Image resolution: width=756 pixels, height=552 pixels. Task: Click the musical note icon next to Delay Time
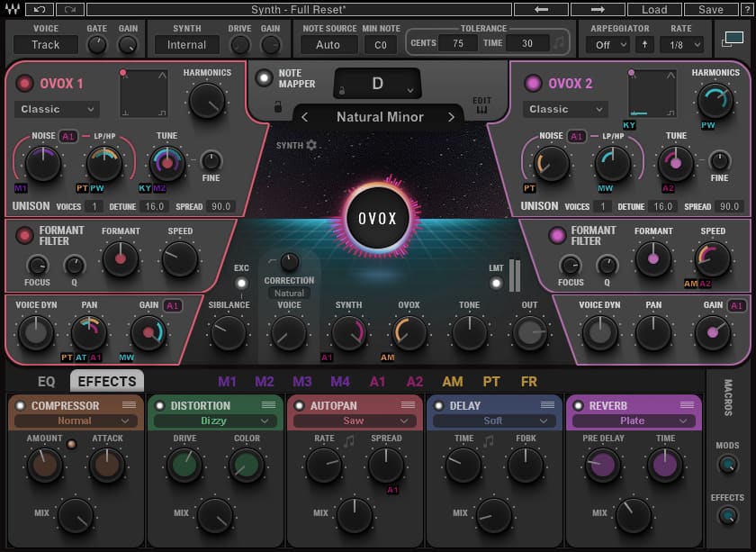[487, 439]
